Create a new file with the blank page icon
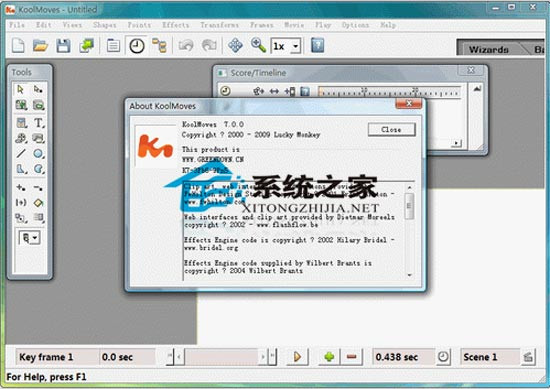The height and width of the screenshot is (389, 550). 18,46
